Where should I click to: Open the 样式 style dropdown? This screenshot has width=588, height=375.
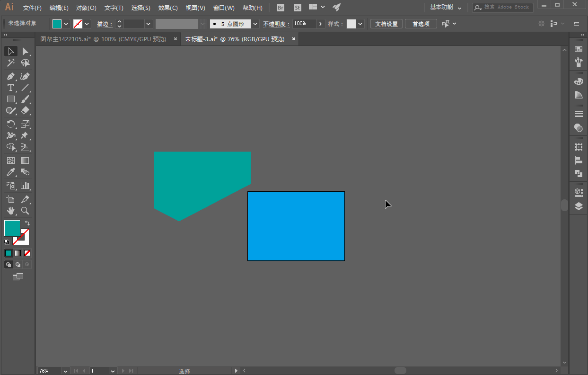point(360,24)
